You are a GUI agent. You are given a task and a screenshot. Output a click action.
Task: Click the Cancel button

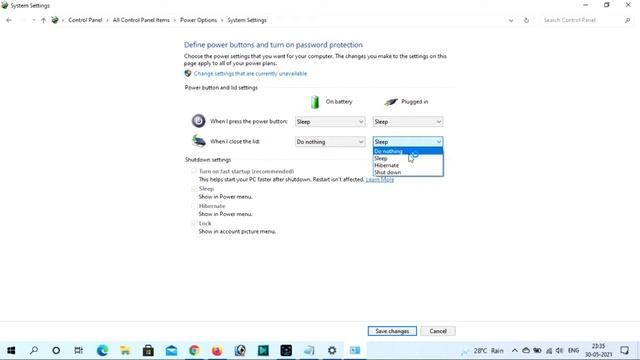point(438,331)
